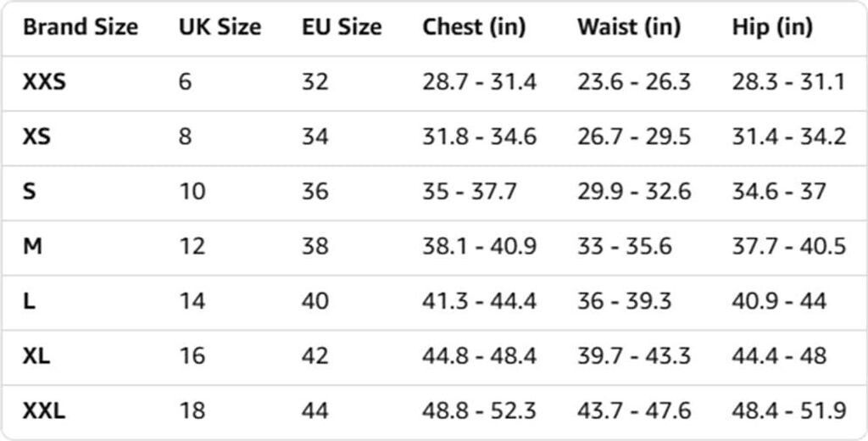Select hip range 34.6 - 37

click(x=778, y=192)
